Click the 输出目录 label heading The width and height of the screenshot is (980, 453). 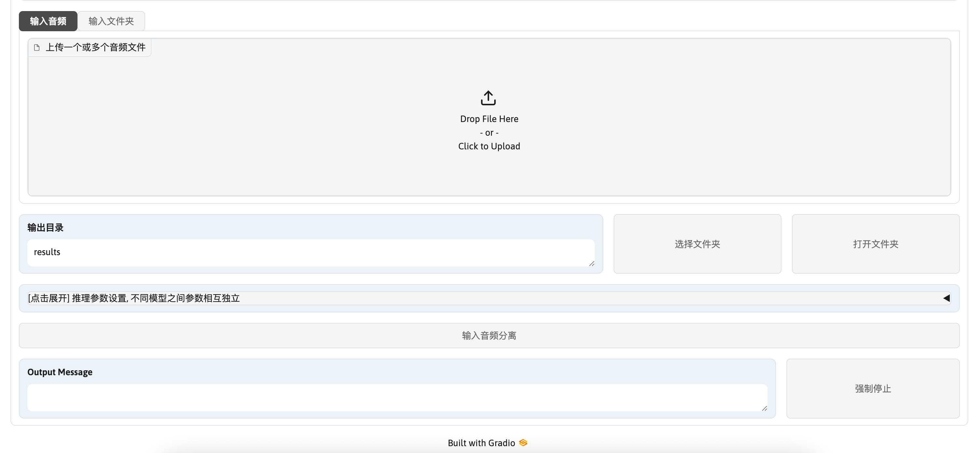[x=45, y=228]
